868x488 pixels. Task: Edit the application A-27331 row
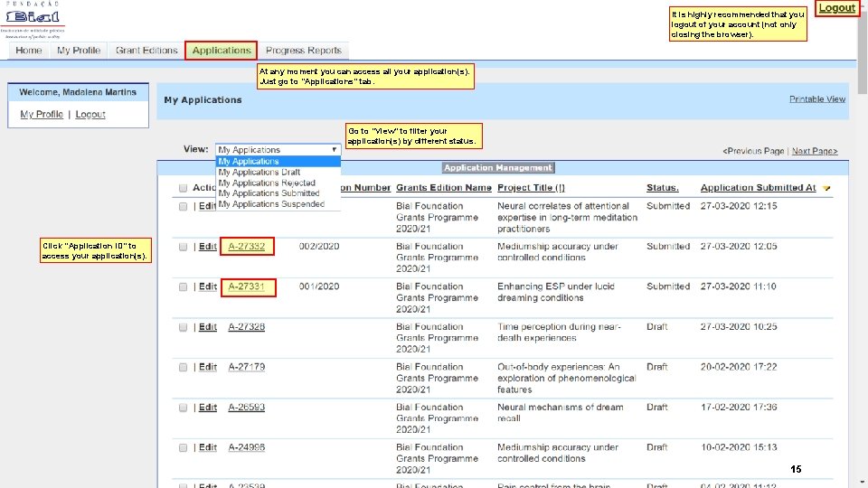(x=208, y=287)
